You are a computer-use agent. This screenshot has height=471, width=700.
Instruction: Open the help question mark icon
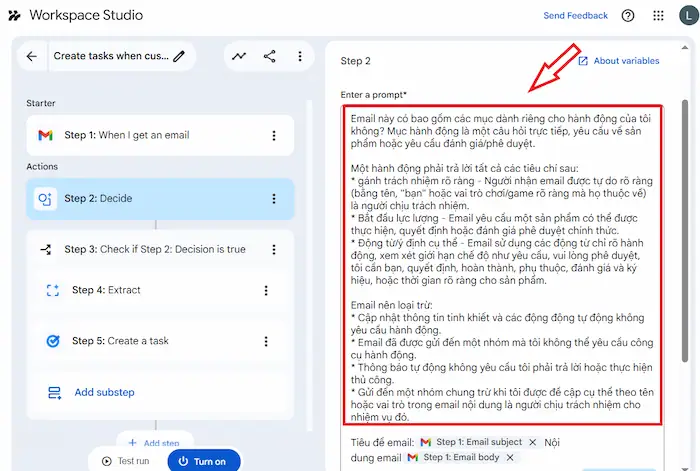(x=628, y=16)
